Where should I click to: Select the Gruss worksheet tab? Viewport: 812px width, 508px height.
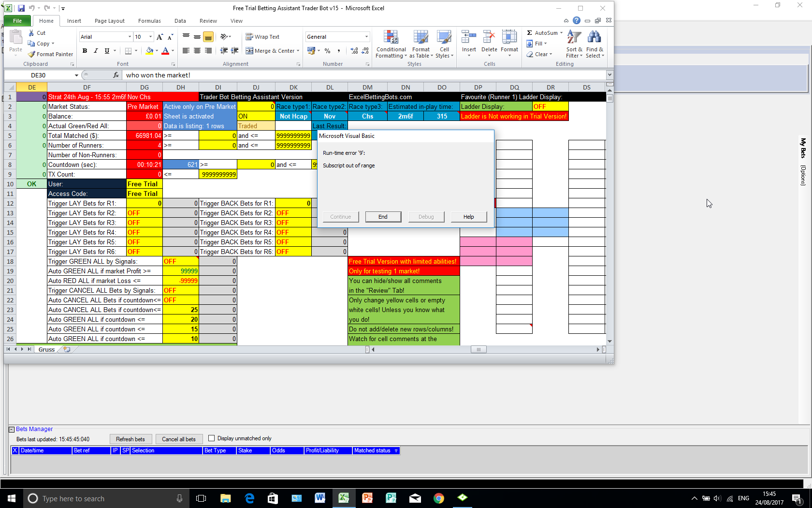[x=46, y=349]
